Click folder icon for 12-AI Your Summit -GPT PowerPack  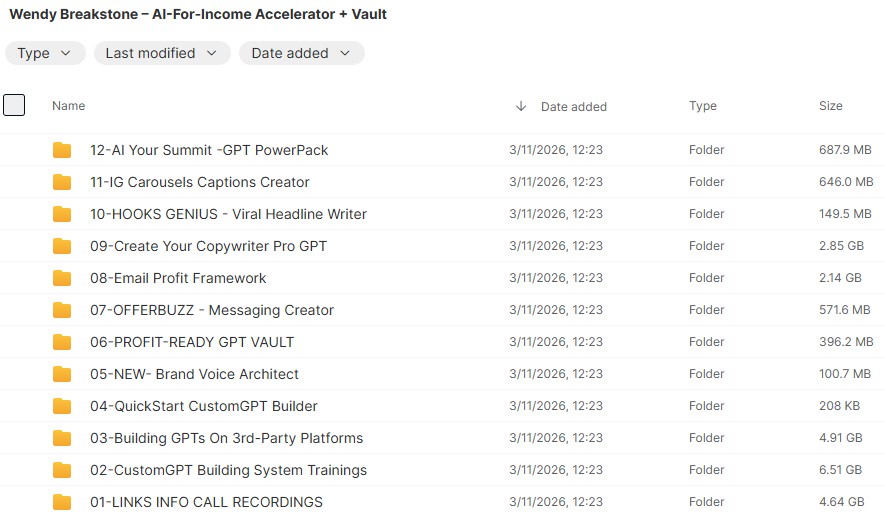62,150
